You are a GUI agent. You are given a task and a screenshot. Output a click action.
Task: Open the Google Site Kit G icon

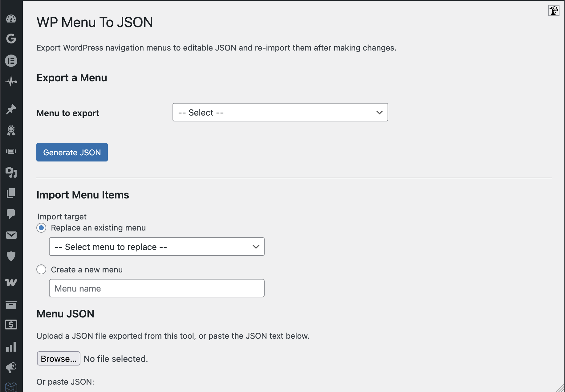click(11, 39)
